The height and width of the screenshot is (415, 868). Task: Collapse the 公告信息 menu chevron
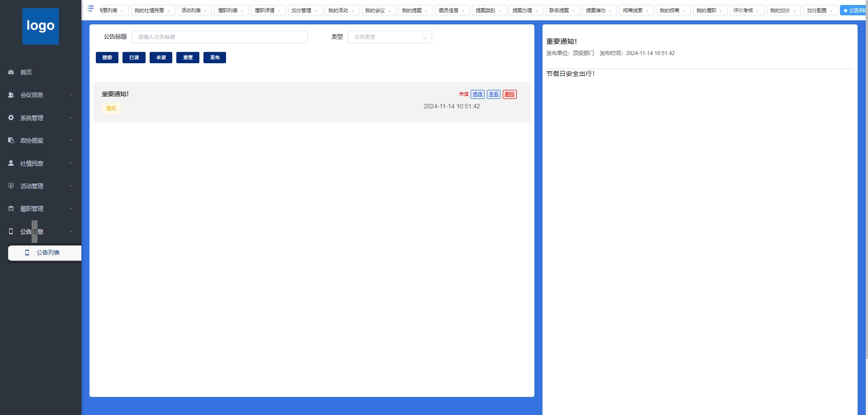click(71, 231)
